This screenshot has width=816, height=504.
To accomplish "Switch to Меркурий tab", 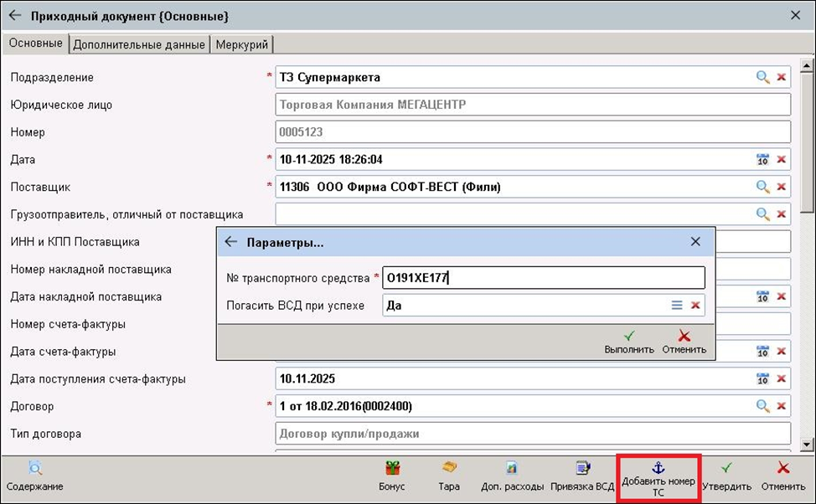I will coord(241,44).
